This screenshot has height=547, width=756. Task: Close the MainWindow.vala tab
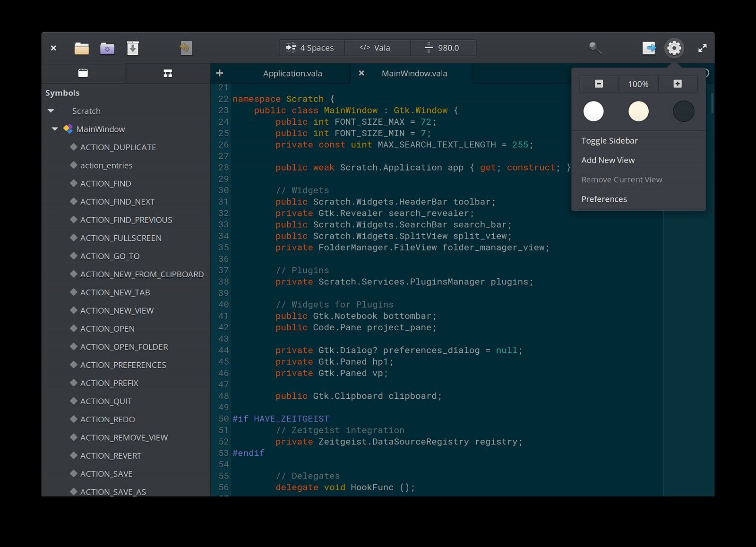pyautogui.click(x=361, y=73)
